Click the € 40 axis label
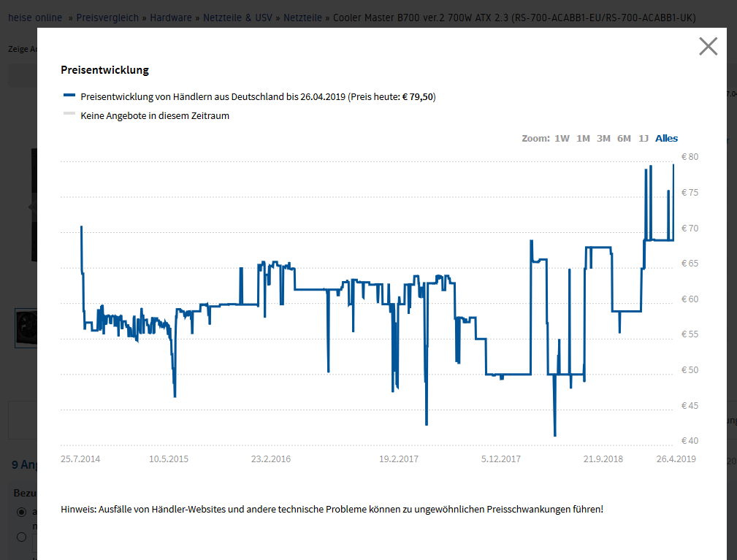The width and height of the screenshot is (737, 560). pyautogui.click(x=690, y=441)
